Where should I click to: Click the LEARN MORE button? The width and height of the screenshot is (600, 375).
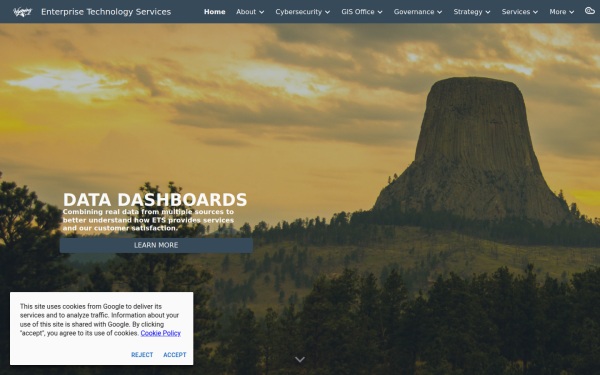tap(156, 245)
